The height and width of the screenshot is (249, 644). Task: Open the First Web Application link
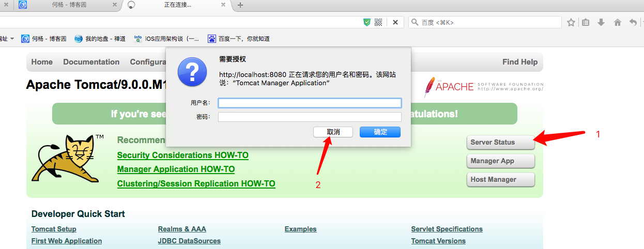point(67,241)
